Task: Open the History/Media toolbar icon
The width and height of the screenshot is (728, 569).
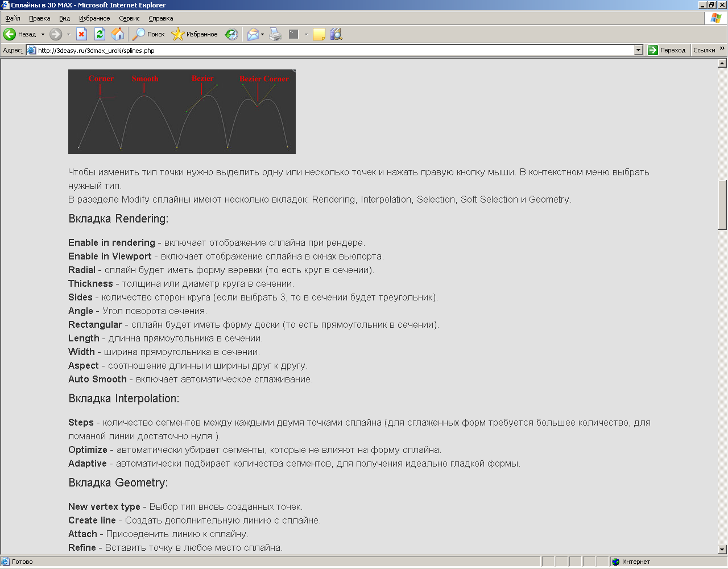Action: click(x=231, y=34)
